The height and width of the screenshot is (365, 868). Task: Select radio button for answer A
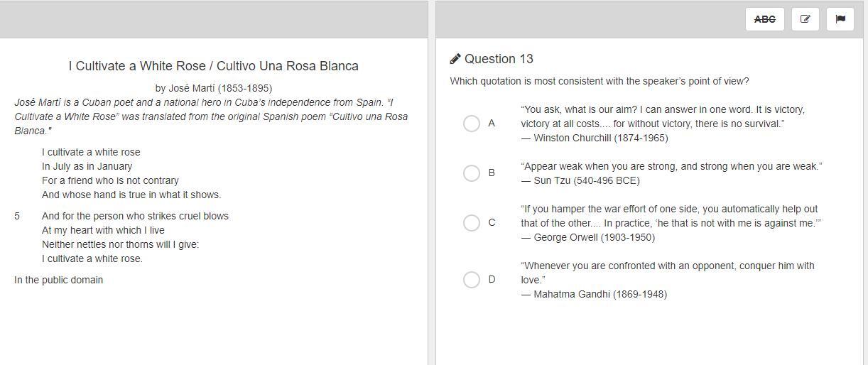[472, 124]
